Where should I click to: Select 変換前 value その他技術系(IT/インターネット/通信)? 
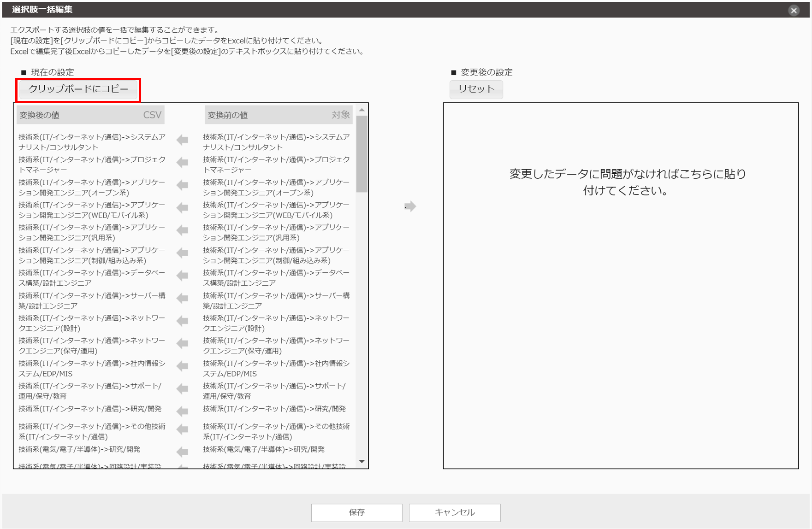point(276,431)
